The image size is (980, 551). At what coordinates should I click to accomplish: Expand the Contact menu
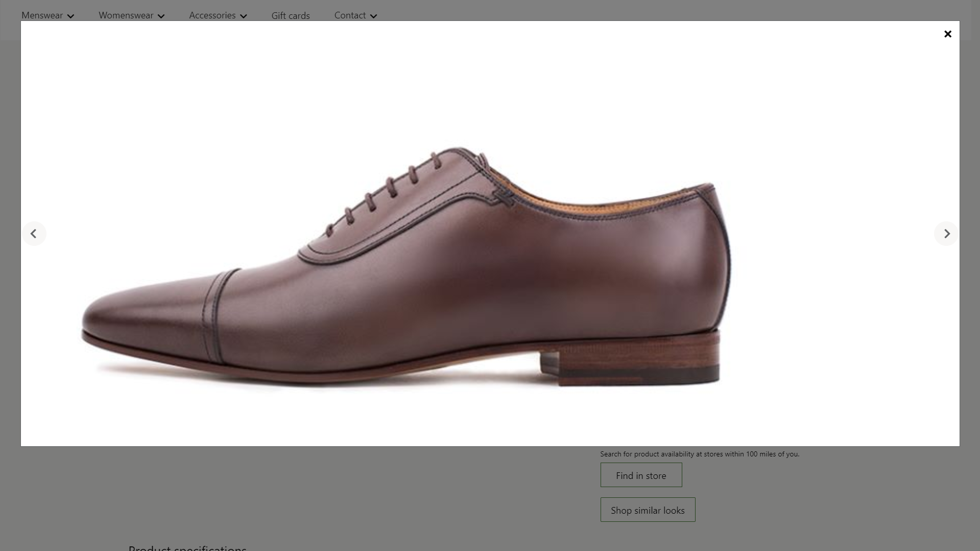tap(355, 15)
